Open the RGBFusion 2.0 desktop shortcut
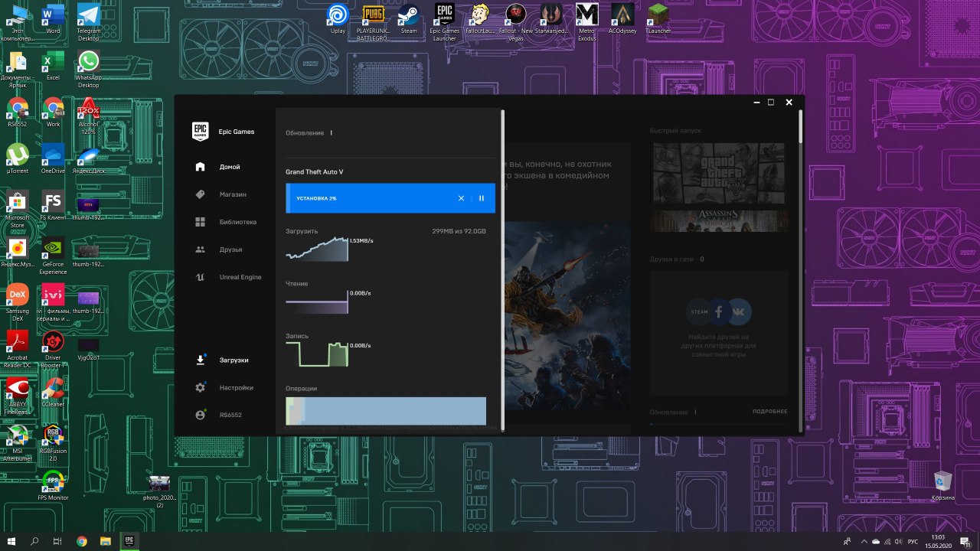Image resolution: width=980 pixels, height=551 pixels. coord(53,442)
